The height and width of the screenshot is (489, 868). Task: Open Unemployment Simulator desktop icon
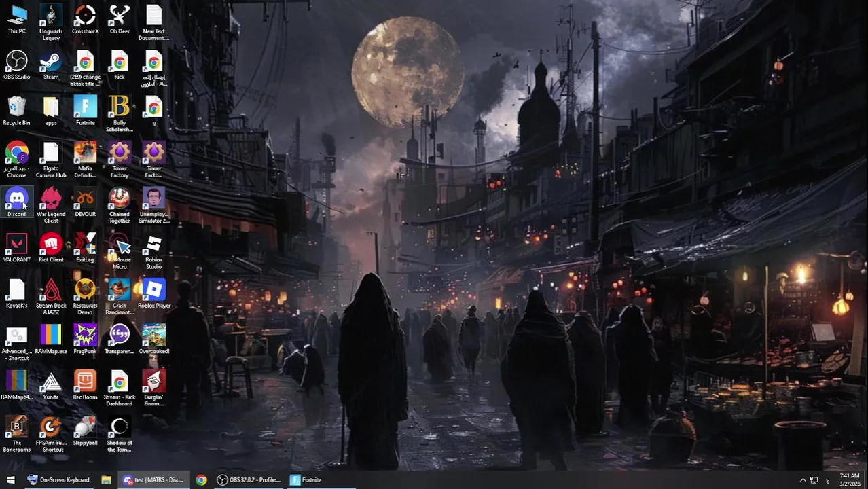[x=154, y=206]
